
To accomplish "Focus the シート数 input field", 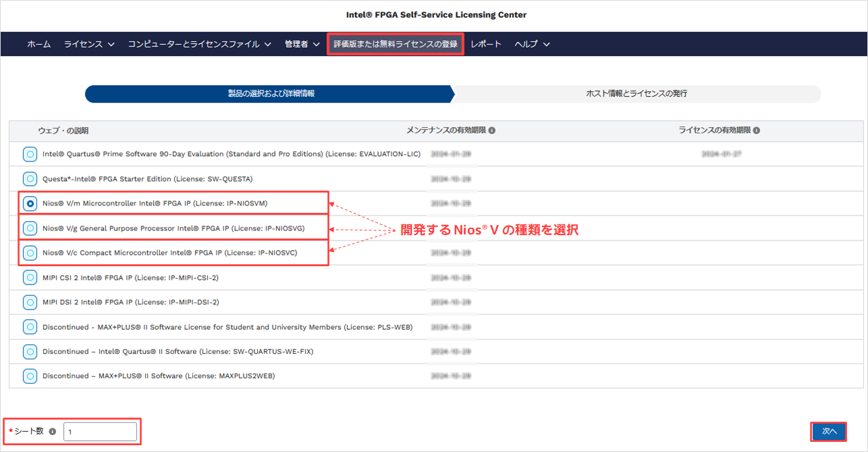I will 100,431.
